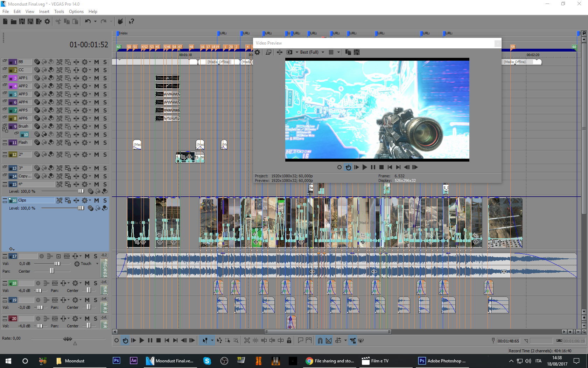Open the overlays dropdown arrow beside grid
This screenshot has width=588, height=368.
tap(338, 52)
